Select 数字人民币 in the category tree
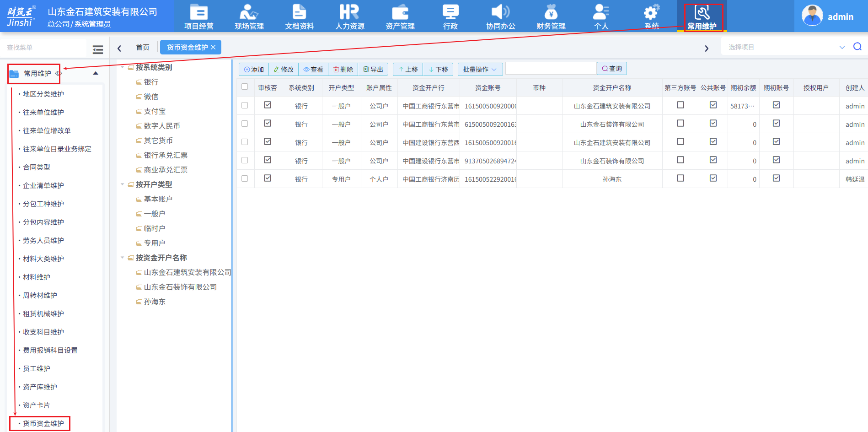Screen dimensions: 868x432 (162, 126)
